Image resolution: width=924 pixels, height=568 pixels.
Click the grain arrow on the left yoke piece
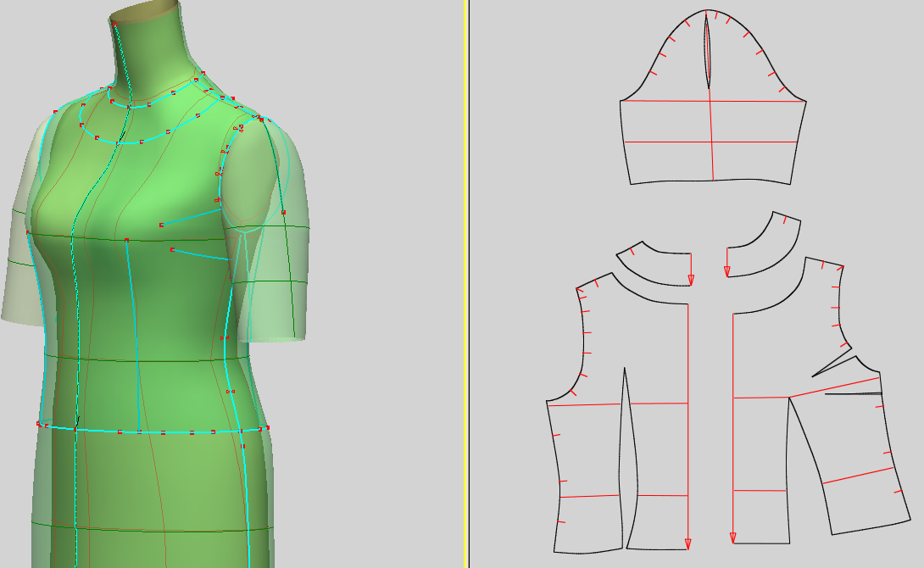691,270
